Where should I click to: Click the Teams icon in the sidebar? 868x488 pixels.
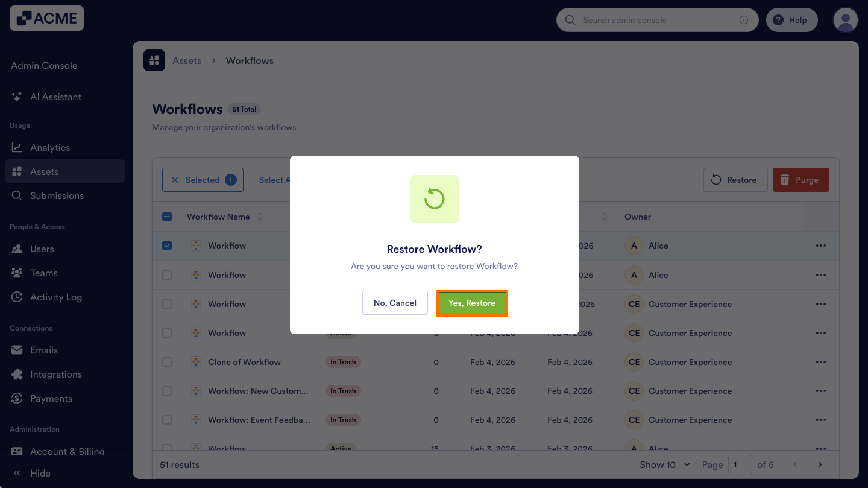pos(16,273)
